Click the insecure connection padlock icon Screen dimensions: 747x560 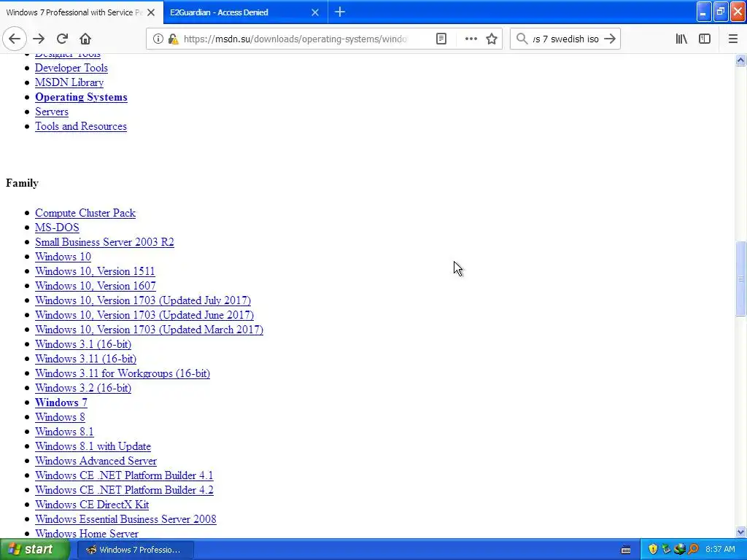pos(174,39)
